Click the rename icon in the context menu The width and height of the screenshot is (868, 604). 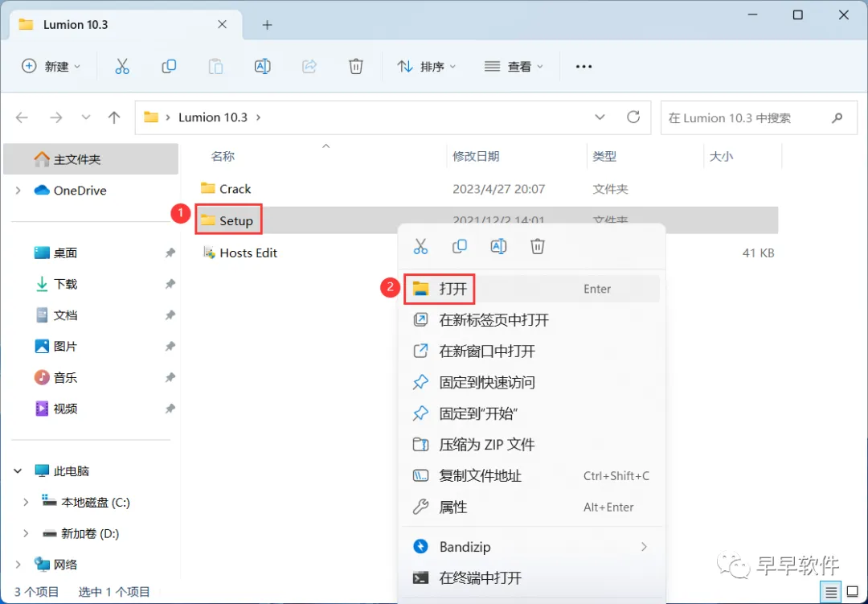(x=498, y=246)
